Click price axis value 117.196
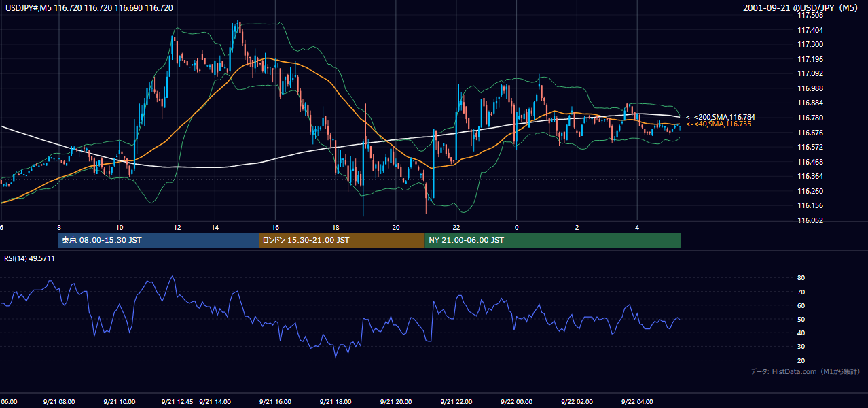868x408 pixels. [x=811, y=59]
